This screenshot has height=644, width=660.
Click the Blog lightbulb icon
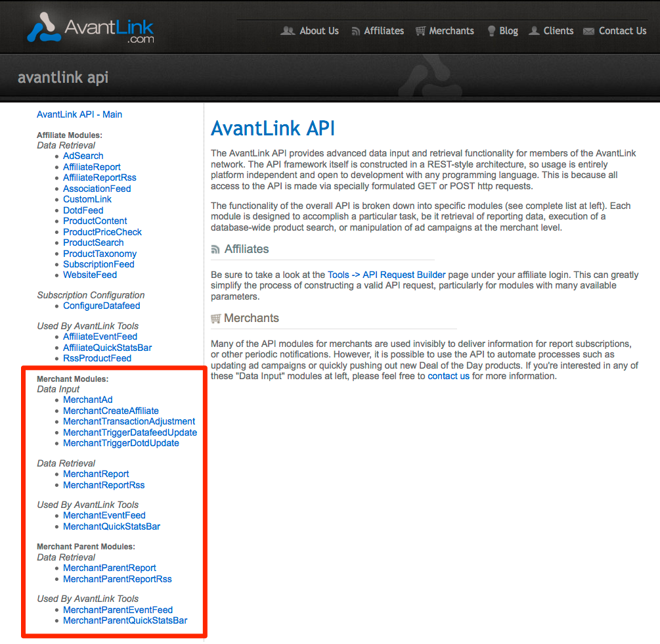coord(491,31)
